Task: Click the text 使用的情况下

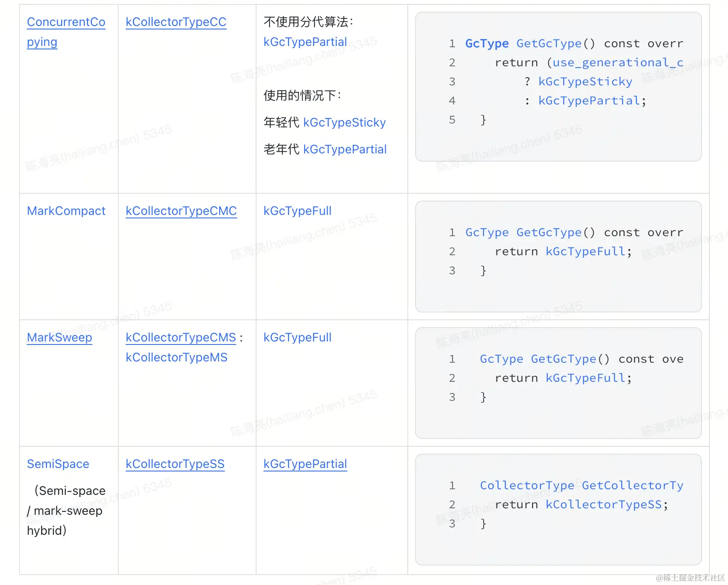Action: 302,95
